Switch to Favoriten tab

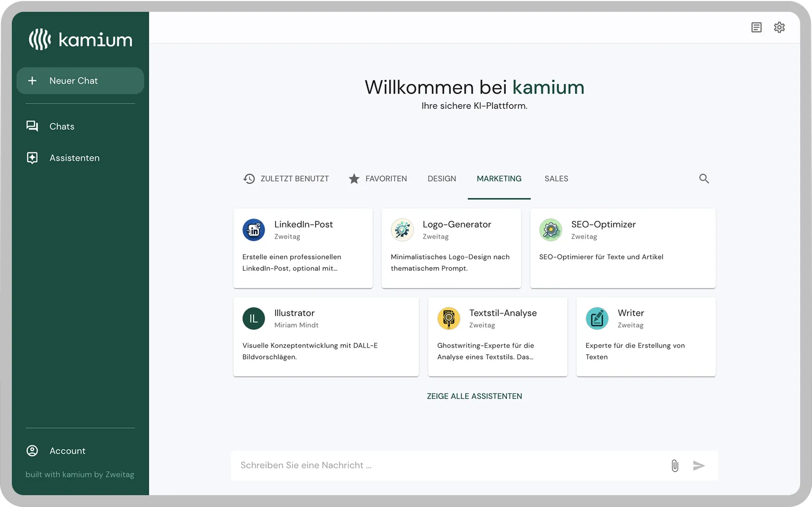pos(378,179)
